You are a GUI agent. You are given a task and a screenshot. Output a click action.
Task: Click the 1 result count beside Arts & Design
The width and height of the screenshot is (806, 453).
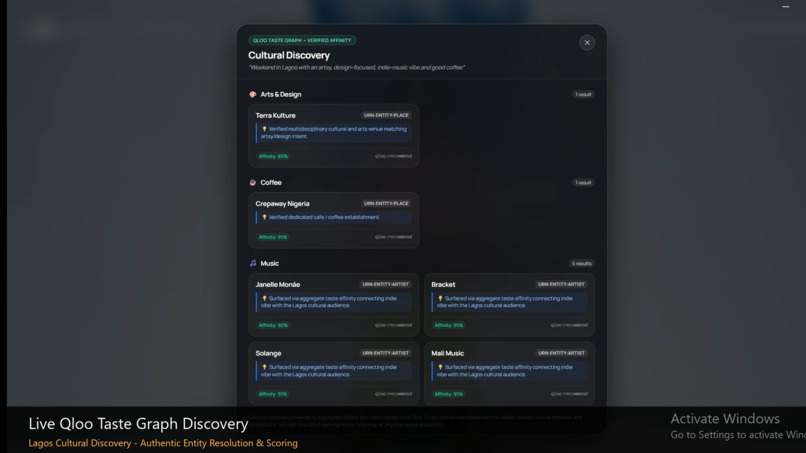point(583,95)
